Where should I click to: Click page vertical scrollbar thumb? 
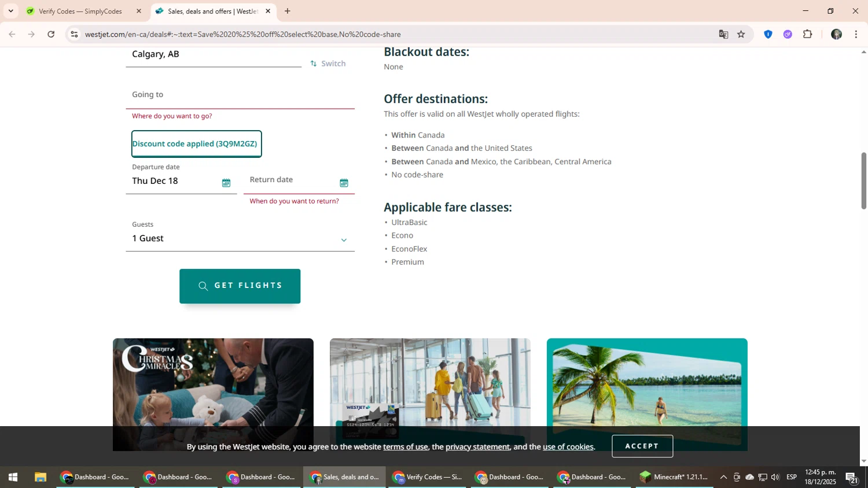tap(863, 180)
